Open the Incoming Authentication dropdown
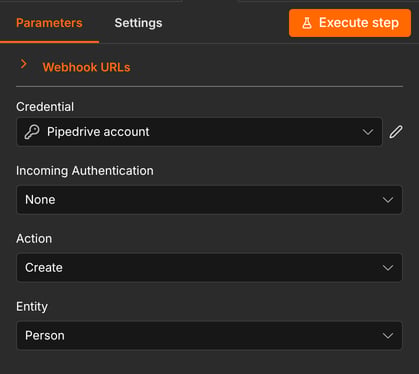 (x=209, y=200)
